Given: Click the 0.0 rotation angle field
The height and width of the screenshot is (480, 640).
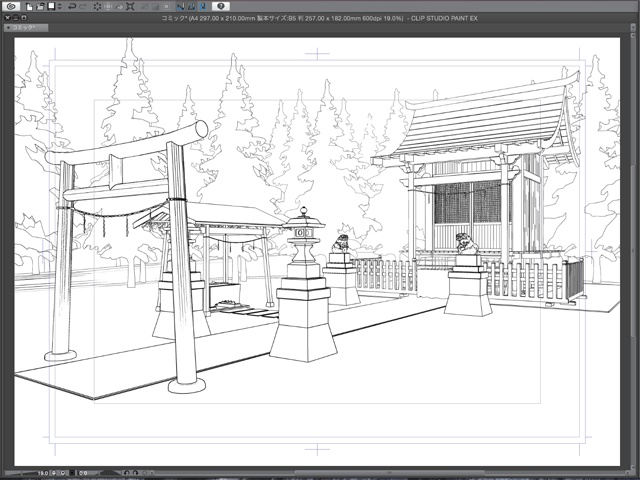Looking at the screenshot, I should pos(83,473).
